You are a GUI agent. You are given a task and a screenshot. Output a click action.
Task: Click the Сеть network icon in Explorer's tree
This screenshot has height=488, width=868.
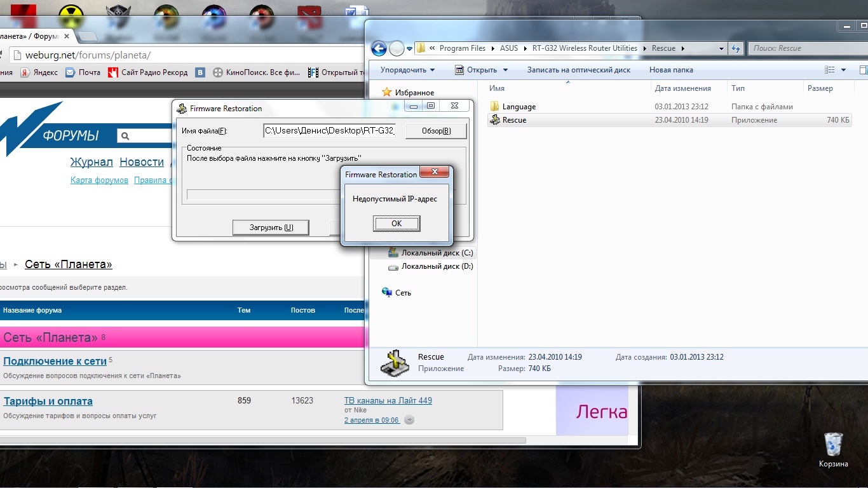pos(387,293)
